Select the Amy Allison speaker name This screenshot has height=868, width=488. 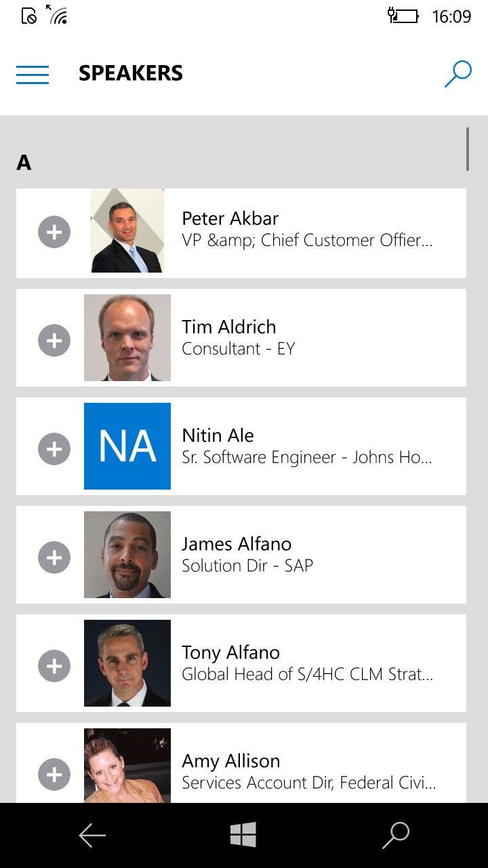pyautogui.click(x=230, y=761)
